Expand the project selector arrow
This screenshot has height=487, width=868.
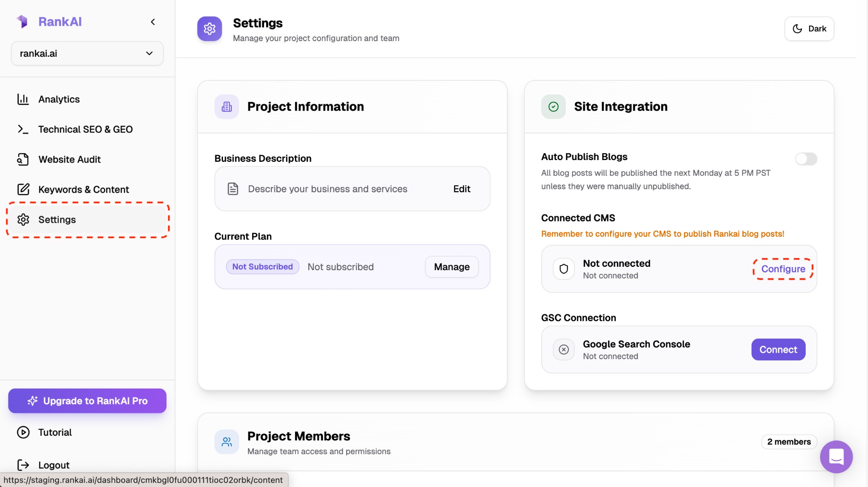coord(149,53)
